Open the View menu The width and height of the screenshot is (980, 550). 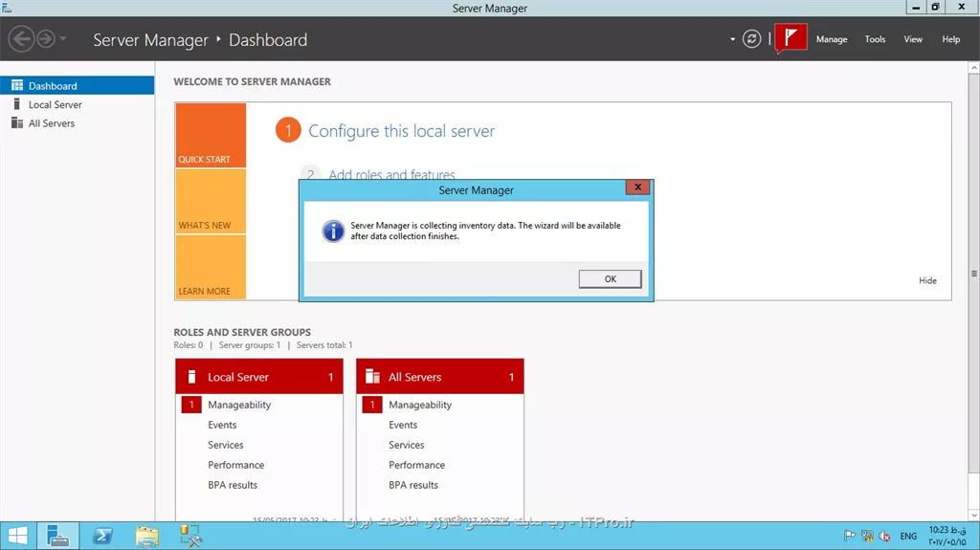913,39
